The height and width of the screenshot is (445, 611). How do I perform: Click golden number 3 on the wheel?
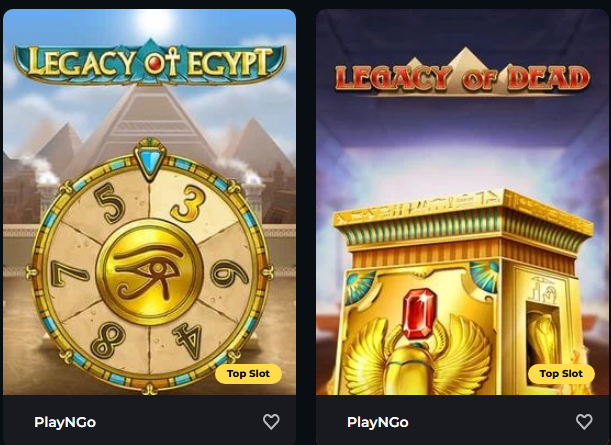coord(188,203)
